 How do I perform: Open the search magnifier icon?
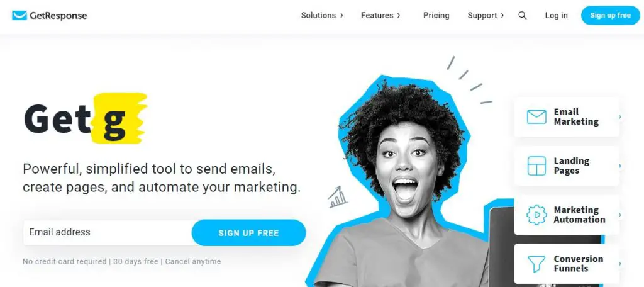523,16
